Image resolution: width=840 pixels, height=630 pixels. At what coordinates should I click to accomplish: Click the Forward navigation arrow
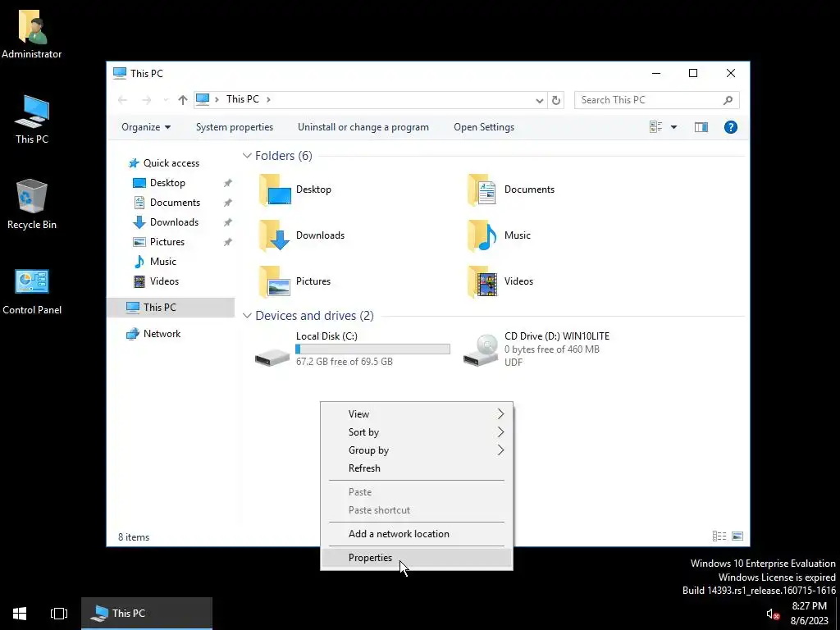click(x=146, y=99)
